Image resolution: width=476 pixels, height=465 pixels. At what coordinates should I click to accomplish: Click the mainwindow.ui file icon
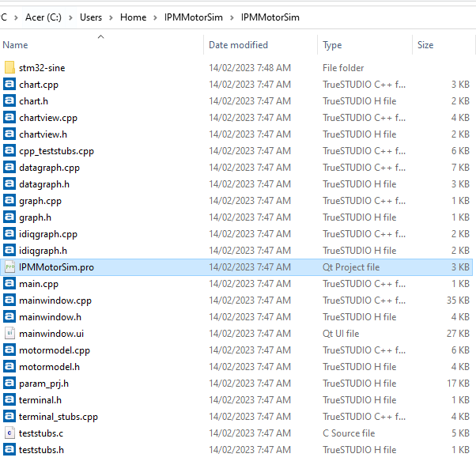pyautogui.click(x=9, y=334)
